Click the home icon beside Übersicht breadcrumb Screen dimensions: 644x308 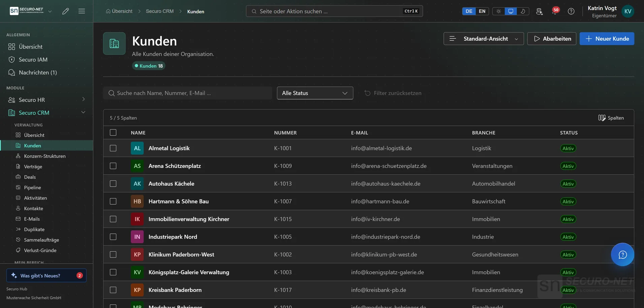[x=108, y=11]
